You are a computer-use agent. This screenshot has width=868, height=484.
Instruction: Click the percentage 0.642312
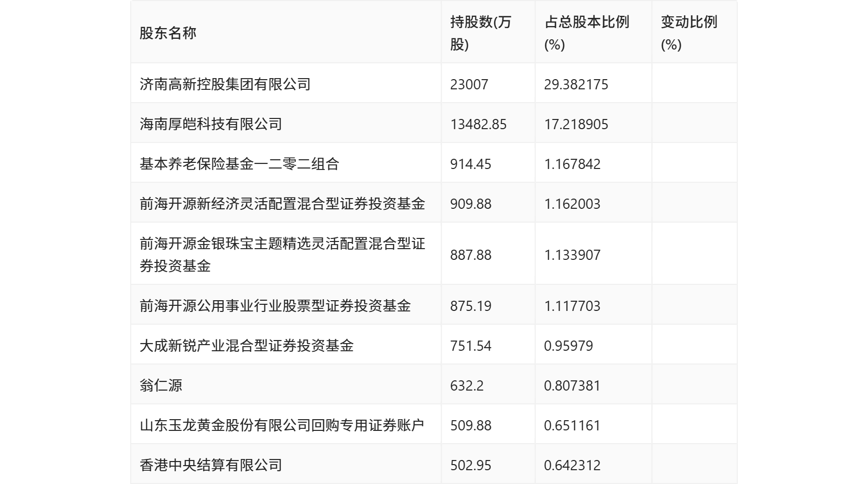point(572,465)
